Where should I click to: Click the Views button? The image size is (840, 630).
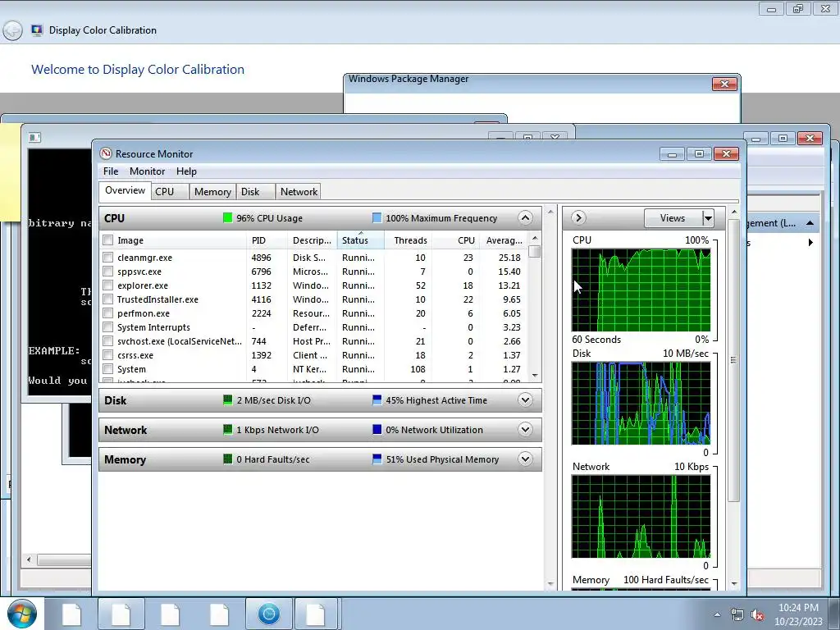[x=673, y=218]
